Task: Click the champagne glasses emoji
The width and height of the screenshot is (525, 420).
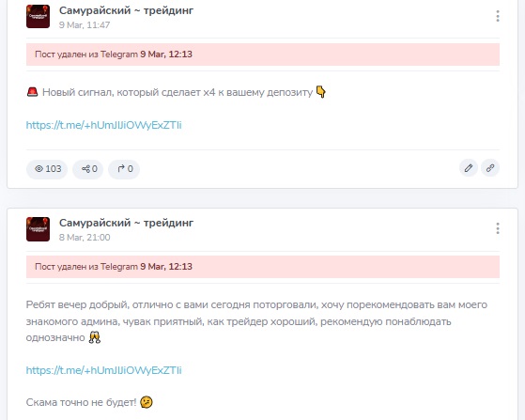Action: pos(95,337)
